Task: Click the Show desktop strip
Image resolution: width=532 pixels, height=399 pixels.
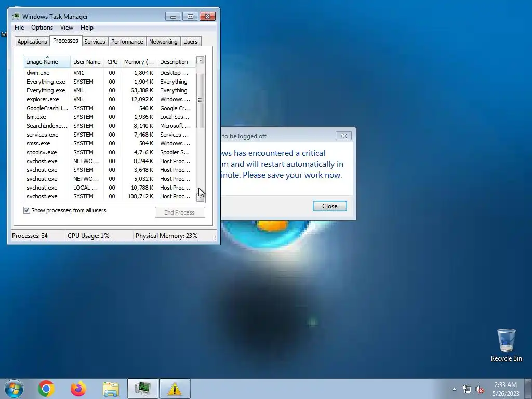Action: pyautogui.click(x=528, y=389)
